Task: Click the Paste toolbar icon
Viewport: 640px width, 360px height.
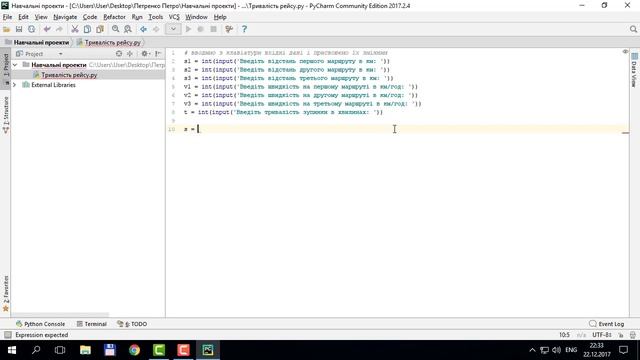Action: [100, 29]
